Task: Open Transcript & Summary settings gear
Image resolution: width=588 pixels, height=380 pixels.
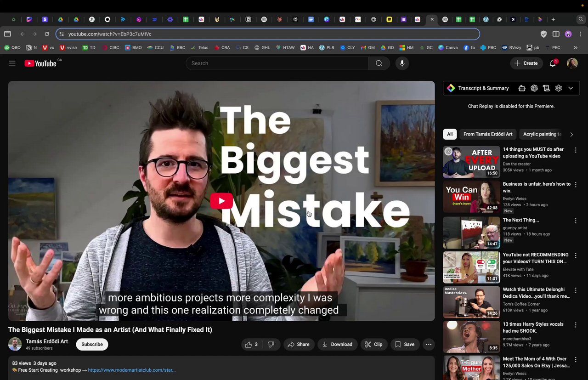Action: click(559, 88)
